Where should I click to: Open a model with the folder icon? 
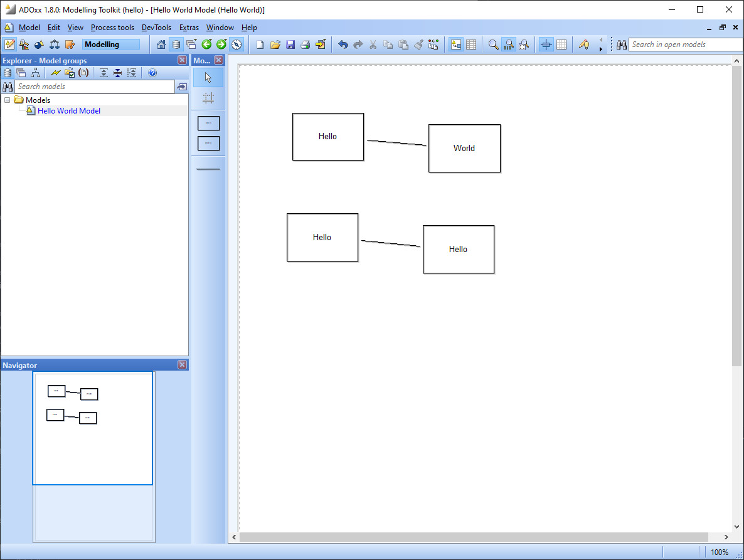tap(275, 45)
